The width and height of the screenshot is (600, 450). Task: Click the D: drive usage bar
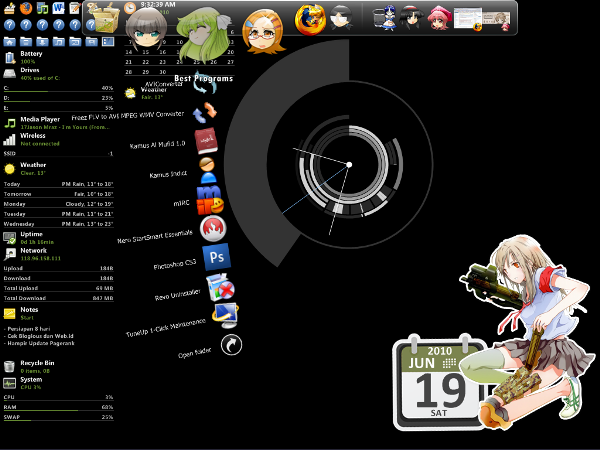tap(59, 99)
